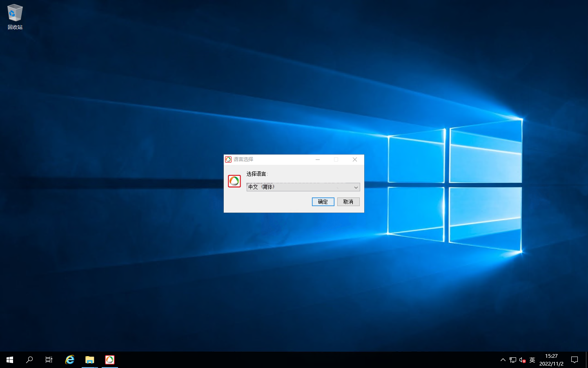Click the taskbar search magnifier
The width and height of the screenshot is (588, 368).
tap(29, 360)
